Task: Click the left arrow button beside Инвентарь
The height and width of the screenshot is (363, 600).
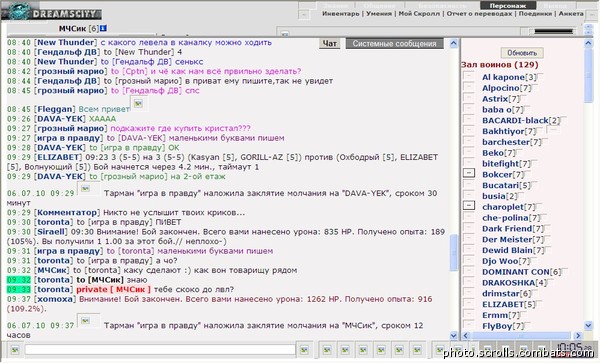Action: tap(304, 15)
